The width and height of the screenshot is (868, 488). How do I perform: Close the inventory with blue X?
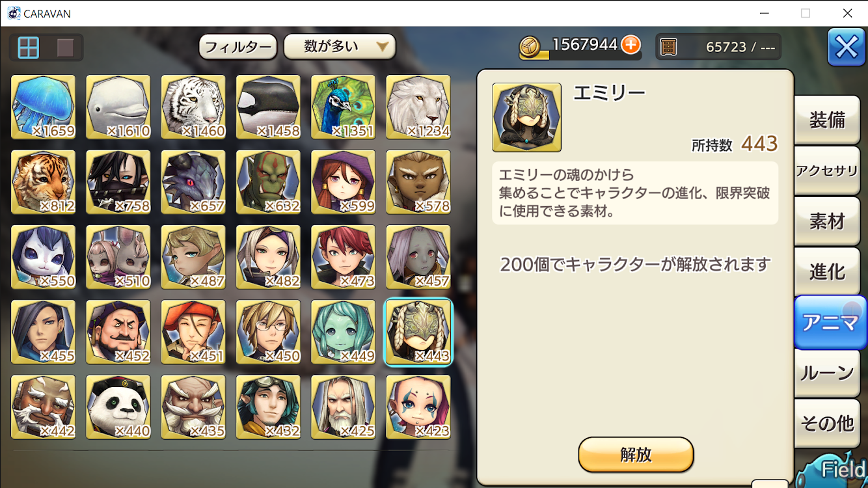pos(846,47)
